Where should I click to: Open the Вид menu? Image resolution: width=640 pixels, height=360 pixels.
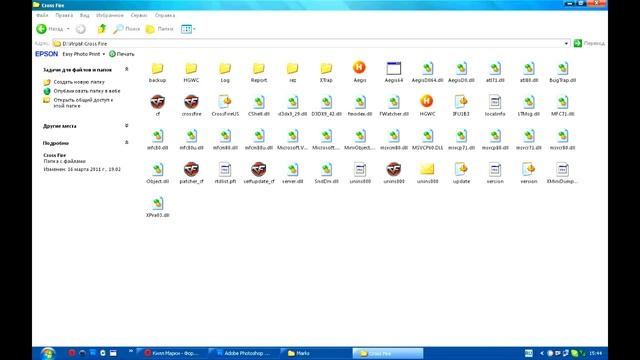(x=84, y=15)
